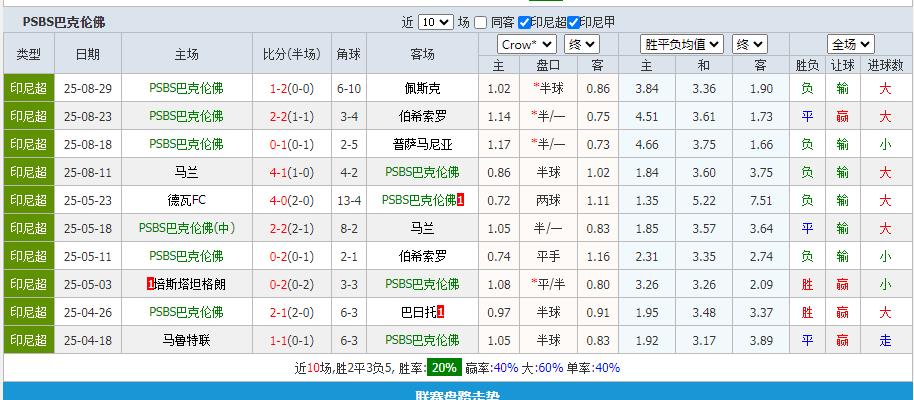The width and height of the screenshot is (914, 400).
Task: Click the 印尼超 badge in the 25-08-11 row
Action: (x=28, y=172)
